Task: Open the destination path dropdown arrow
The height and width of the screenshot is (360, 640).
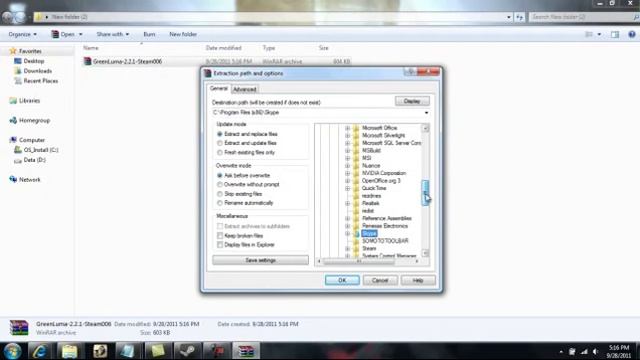Action: (427, 113)
